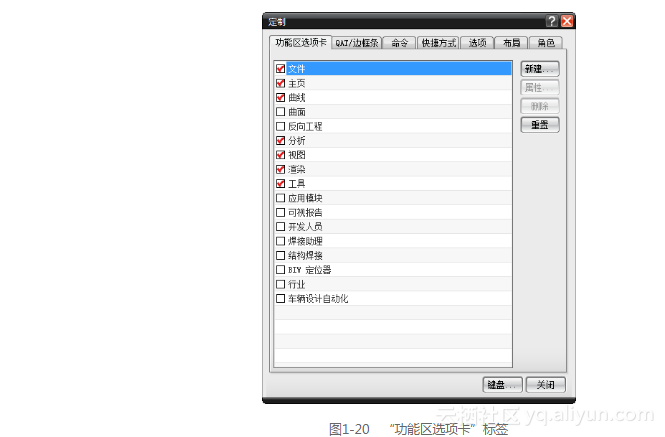Enable the 车辆设计自动化 checkbox

tap(280, 299)
